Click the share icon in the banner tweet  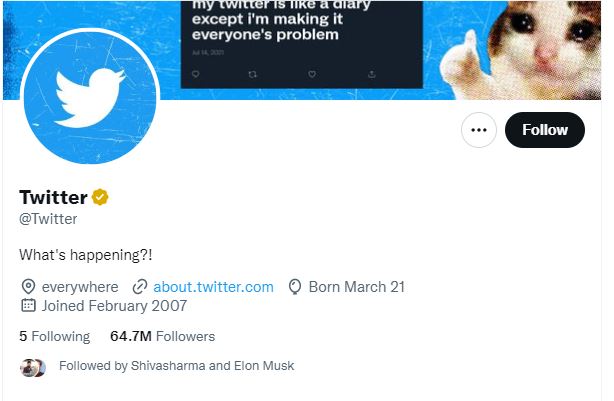coord(371,73)
